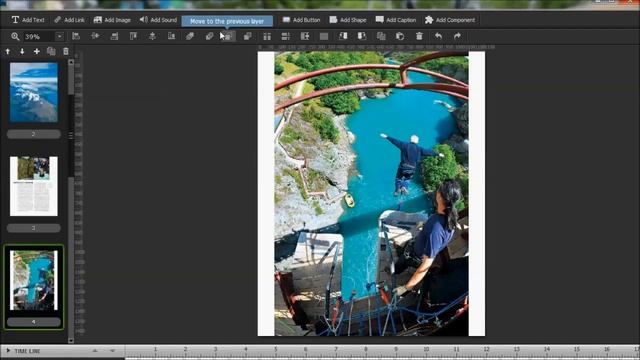
Task: Duplicate the selected page
Action: click(51, 51)
